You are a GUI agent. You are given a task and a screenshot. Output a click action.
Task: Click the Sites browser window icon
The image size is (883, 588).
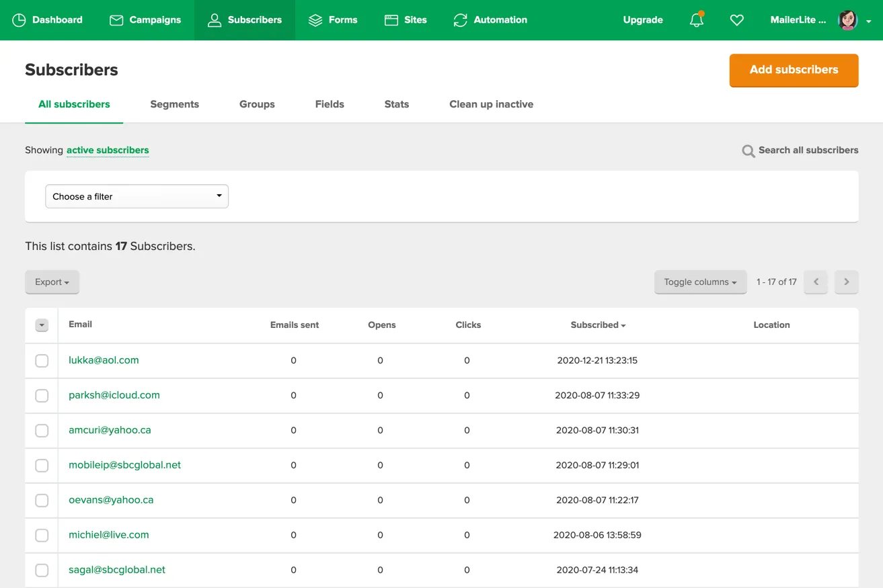pos(391,20)
